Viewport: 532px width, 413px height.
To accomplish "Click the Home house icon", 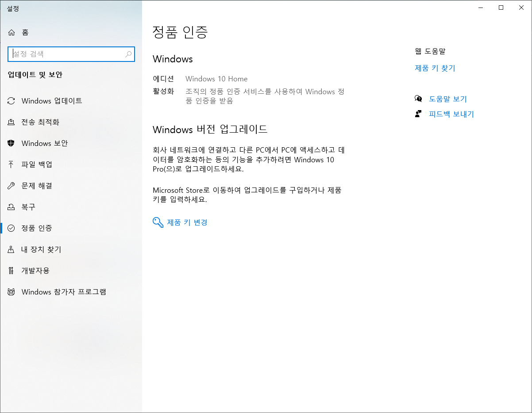I will 12,32.
